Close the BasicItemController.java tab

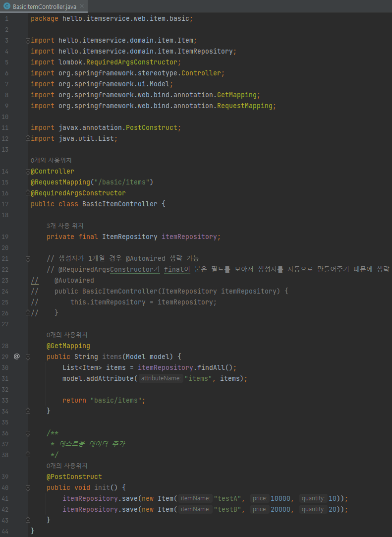pos(82,6)
